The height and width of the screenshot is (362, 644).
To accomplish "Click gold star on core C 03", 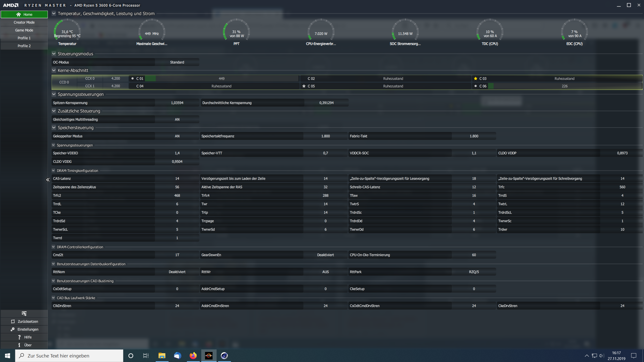I will pos(475,78).
